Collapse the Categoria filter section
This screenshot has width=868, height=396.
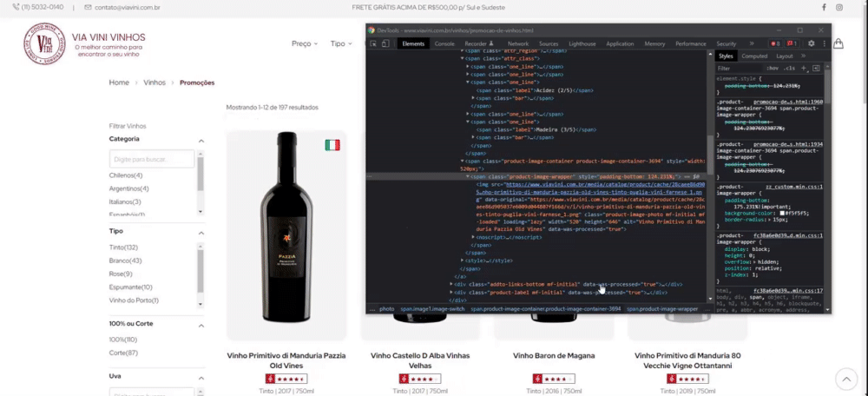201,141
